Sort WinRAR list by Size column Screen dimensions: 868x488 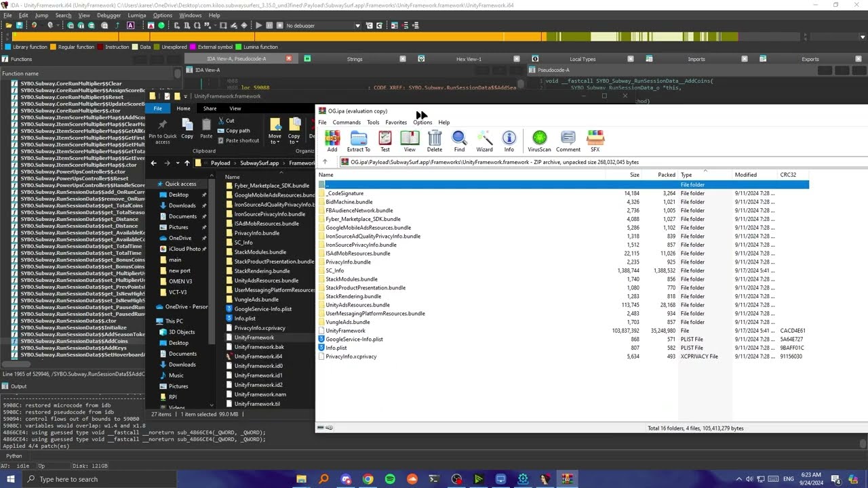click(x=634, y=175)
